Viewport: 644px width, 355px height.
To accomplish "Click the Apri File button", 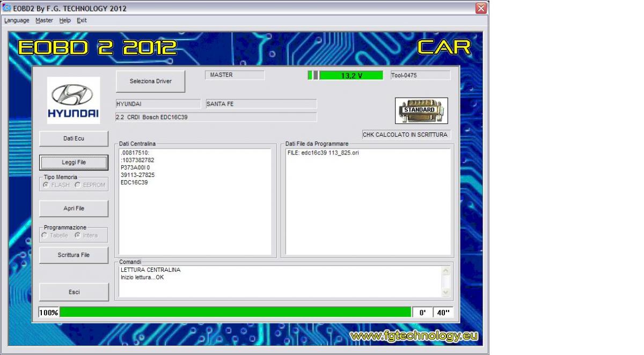I will tap(74, 209).
